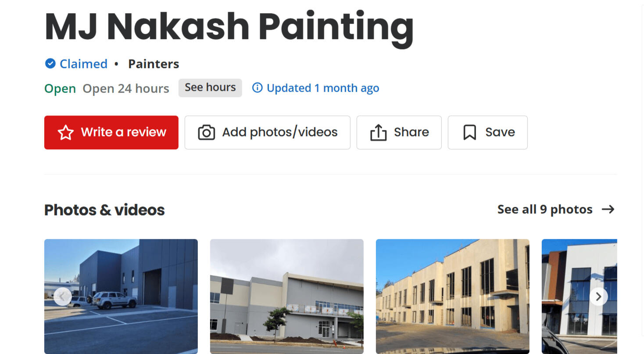Click the star icon in Write a review
This screenshot has width=644, height=354.
(x=66, y=132)
